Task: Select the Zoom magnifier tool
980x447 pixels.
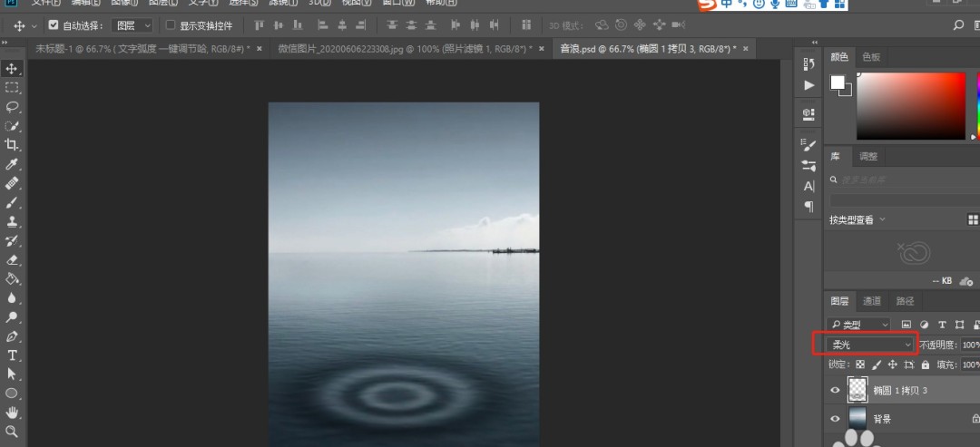Action: point(12,432)
